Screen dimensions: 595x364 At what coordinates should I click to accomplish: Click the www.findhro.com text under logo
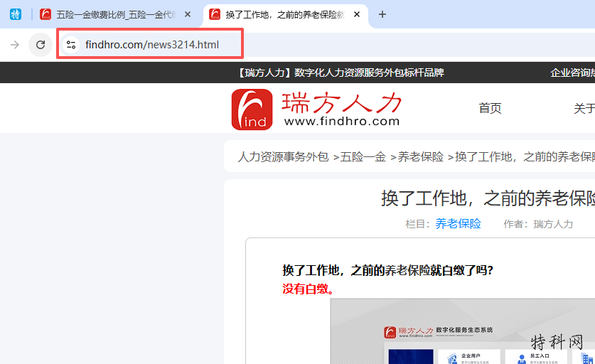[342, 122]
